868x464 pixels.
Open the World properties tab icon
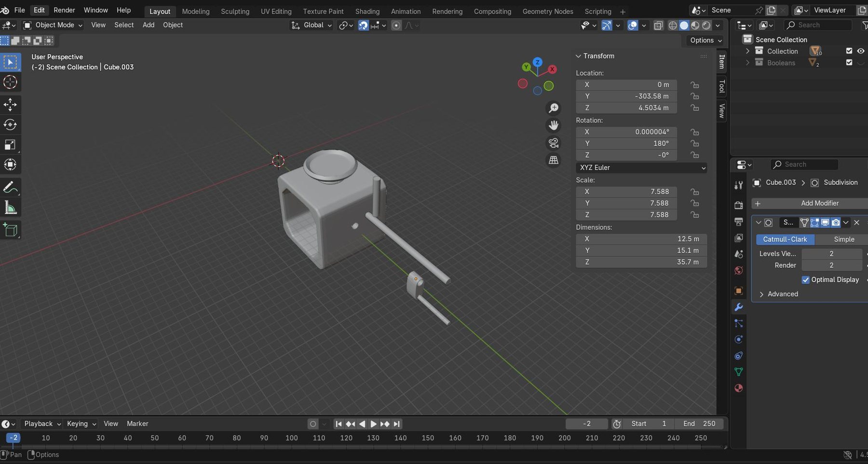pyautogui.click(x=738, y=270)
